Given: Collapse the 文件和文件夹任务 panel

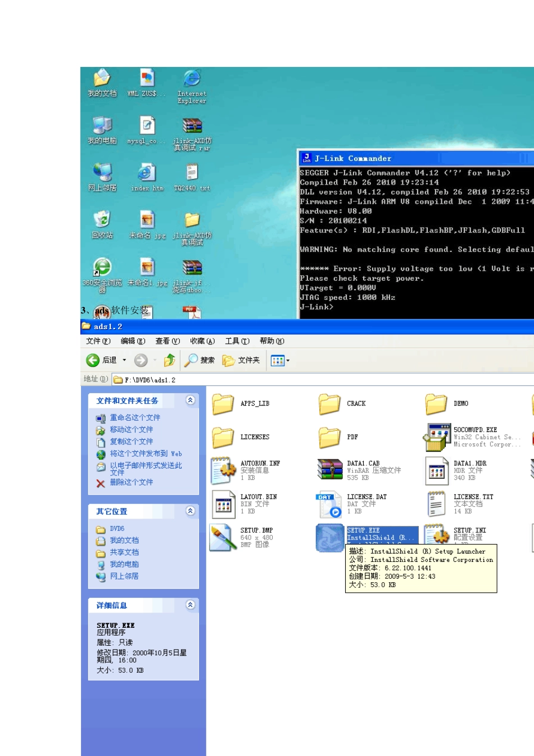Looking at the screenshot, I should (191, 400).
